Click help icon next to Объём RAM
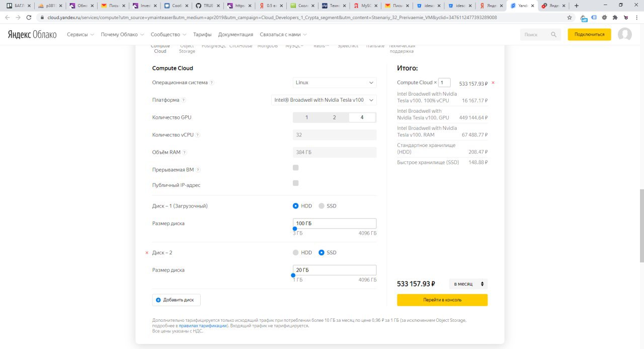 point(185,153)
